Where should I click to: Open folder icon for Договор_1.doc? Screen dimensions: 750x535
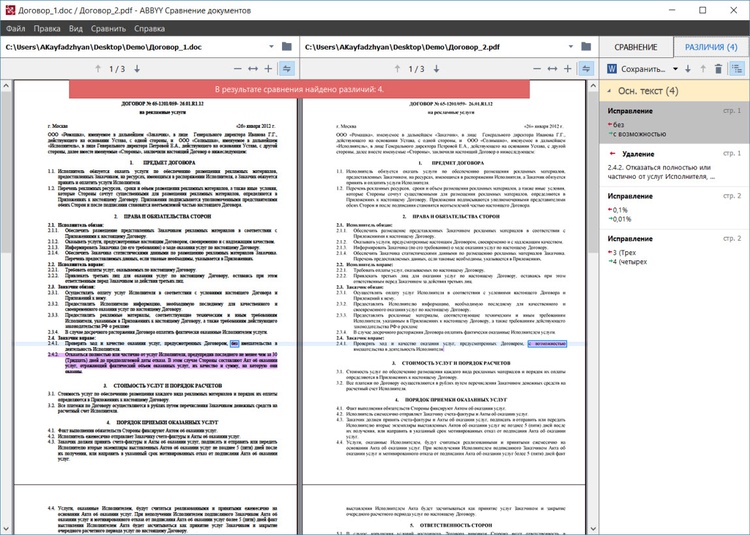click(x=287, y=47)
